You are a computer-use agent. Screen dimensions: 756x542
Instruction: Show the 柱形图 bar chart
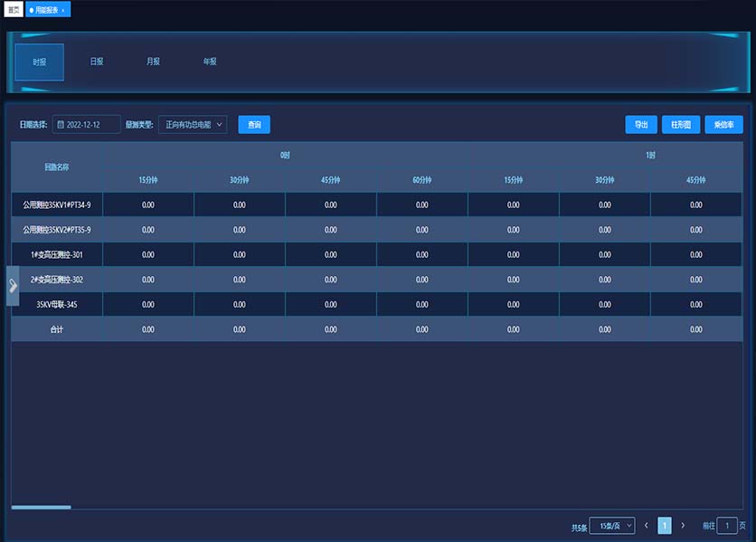pos(681,125)
